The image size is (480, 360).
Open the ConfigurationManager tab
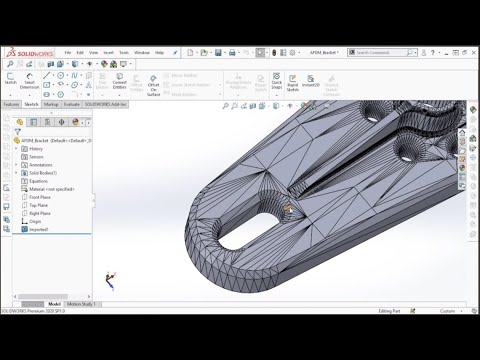(x=48, y=122)
